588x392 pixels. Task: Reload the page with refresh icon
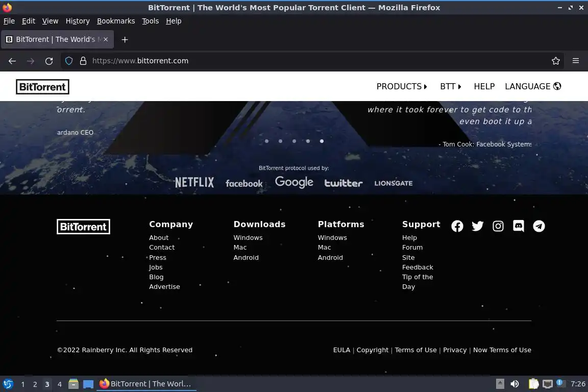[x=49, y=61]
